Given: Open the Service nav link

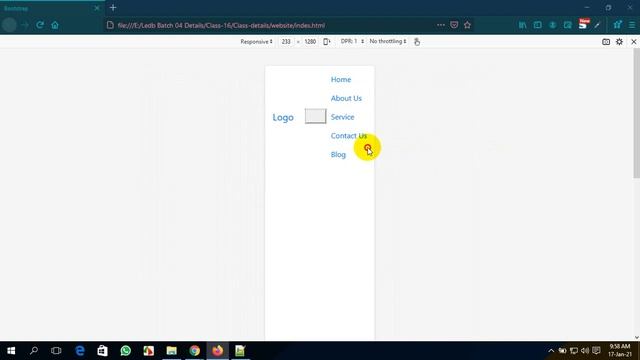Looking at the screenshot, I should [342, 117].
